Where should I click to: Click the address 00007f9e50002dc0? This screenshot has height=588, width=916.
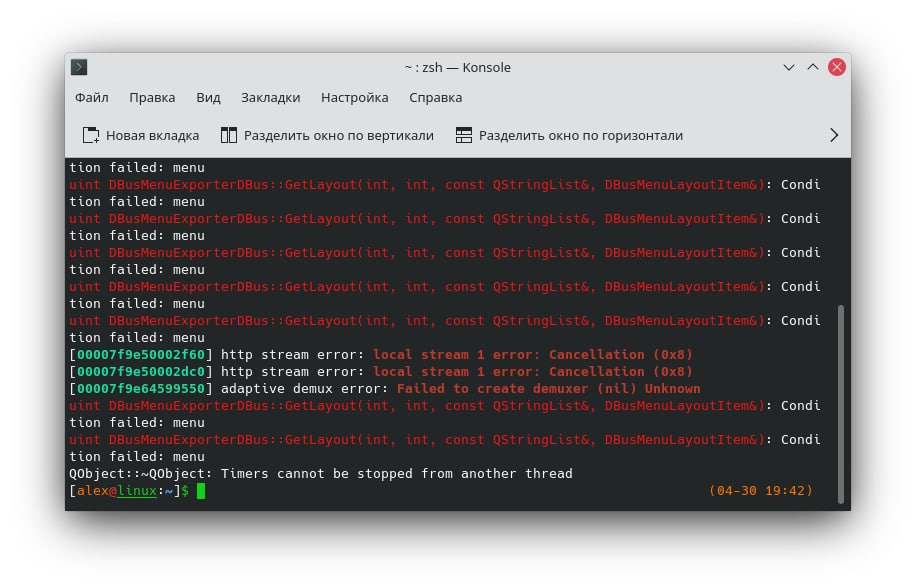pos(141,371)
